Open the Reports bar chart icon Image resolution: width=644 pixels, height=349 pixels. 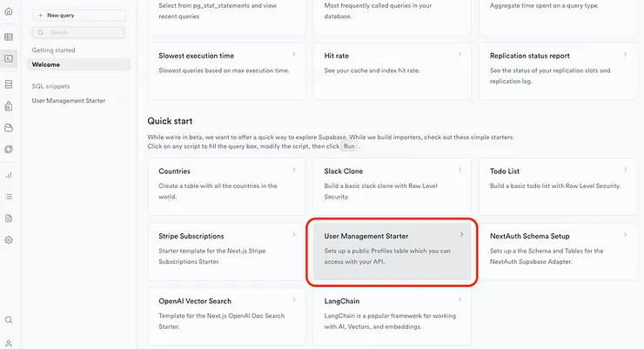click(x=9, y=175)
